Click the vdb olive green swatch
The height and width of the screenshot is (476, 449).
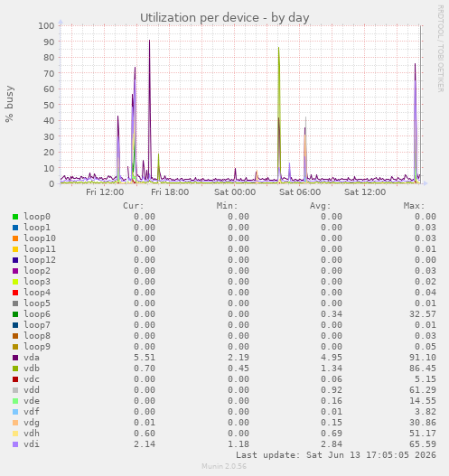coord(15,369)
